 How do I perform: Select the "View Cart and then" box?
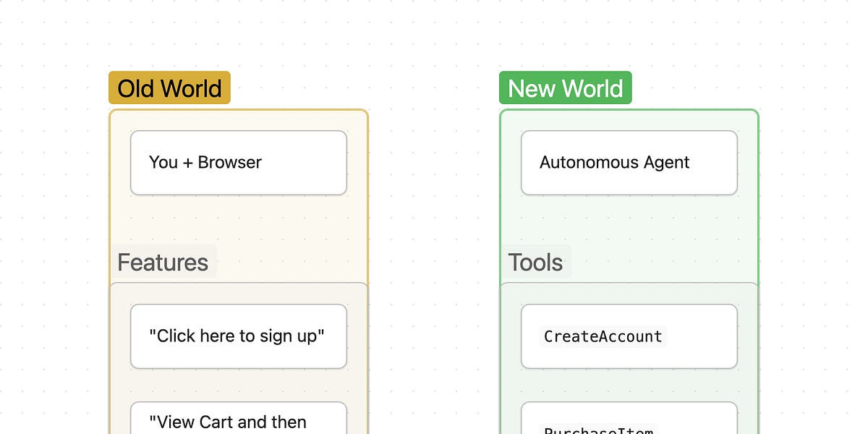tap(238, 420)
